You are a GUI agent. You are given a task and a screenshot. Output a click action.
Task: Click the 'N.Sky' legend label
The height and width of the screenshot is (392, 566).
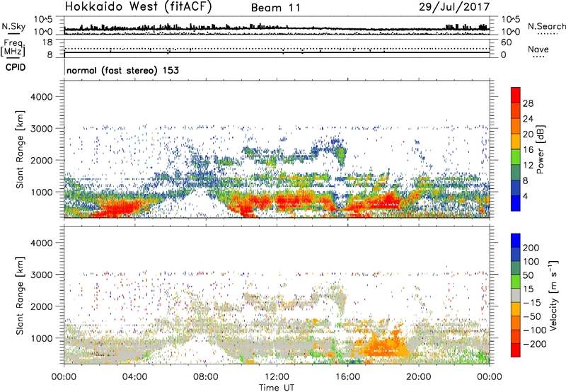click(13, 26)
